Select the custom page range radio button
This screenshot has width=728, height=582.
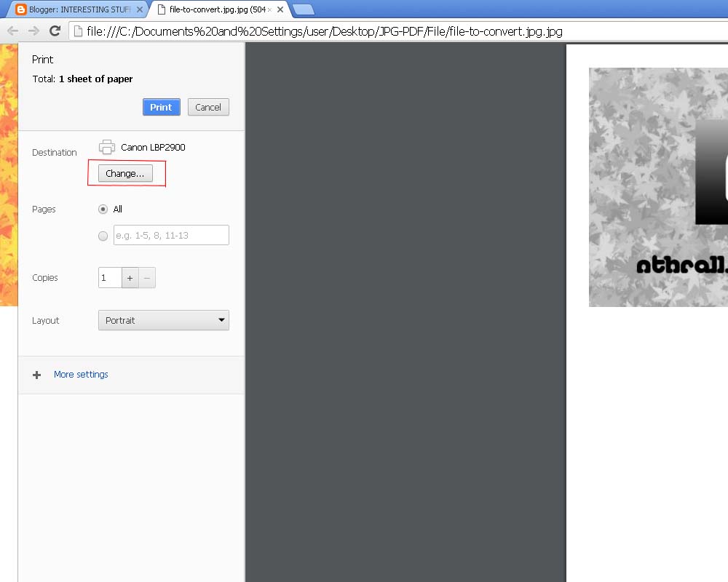pos(103,235)
